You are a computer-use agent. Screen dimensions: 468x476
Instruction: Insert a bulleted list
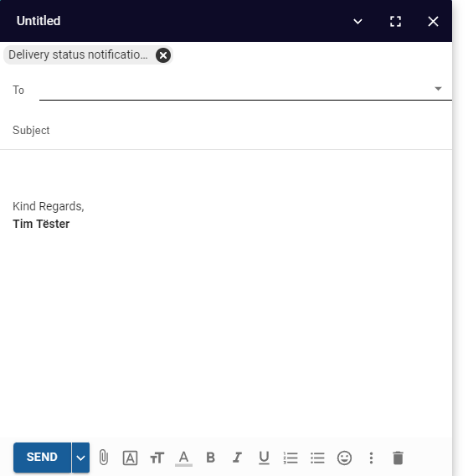(317, 458)
